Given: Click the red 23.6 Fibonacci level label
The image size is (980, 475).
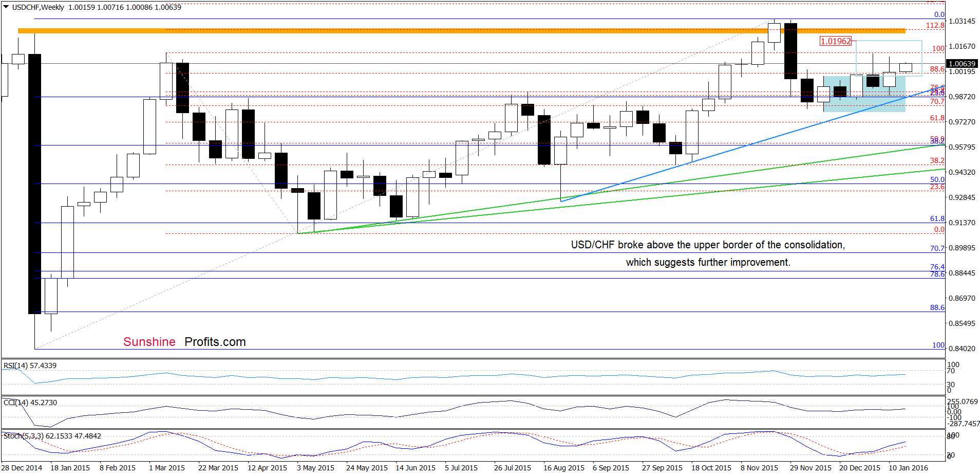Looking at the screenshot, I should tap(937, 187).
